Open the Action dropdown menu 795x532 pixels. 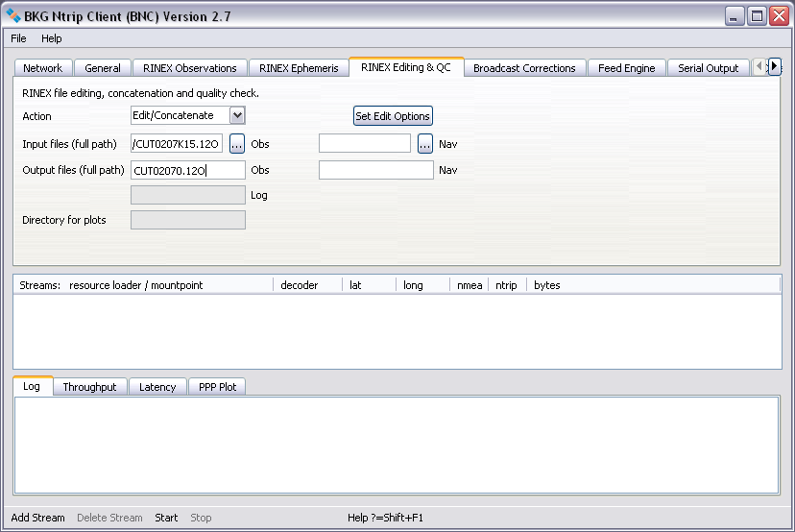coord(188,115)
